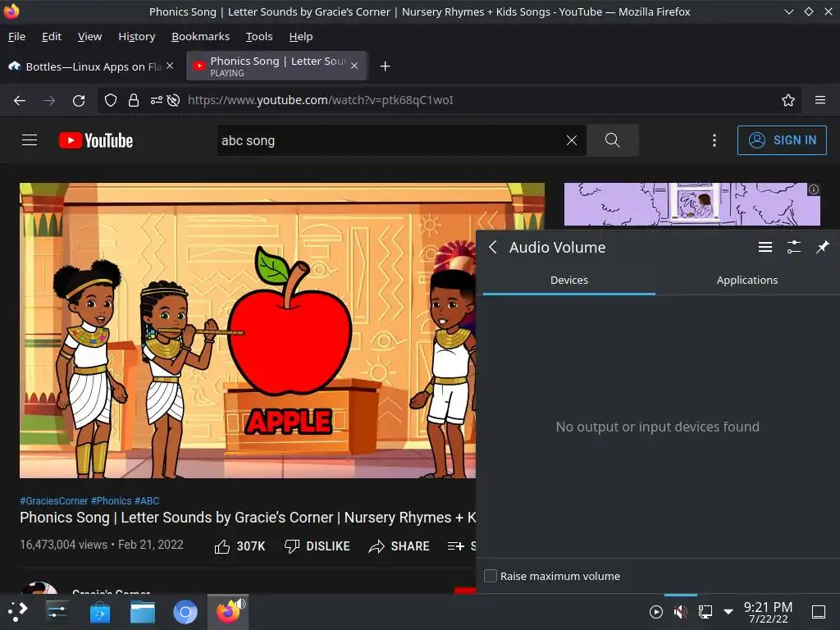Open the Audio Volume hamburger menu
The width and height of the screenshot is (840, 630).
click(x=765, y=247)
